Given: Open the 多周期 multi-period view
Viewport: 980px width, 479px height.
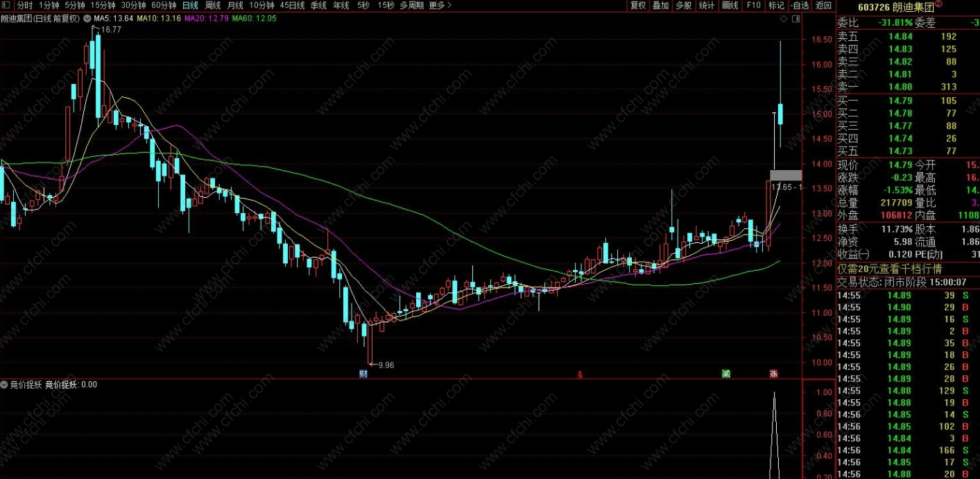Looking at the screenshot, I should pyautogui.click(x=412, y=6).
